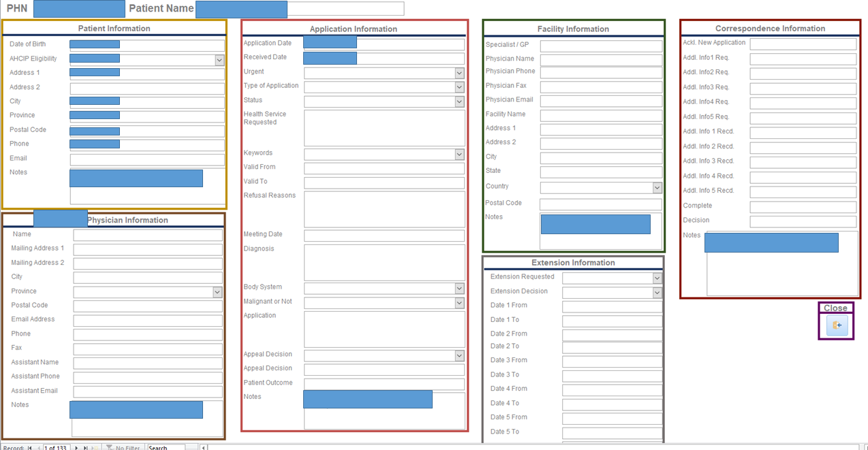Open the Extension Decision dropdown
Viewport: 868px width, 450px height.
click(657, 293)
